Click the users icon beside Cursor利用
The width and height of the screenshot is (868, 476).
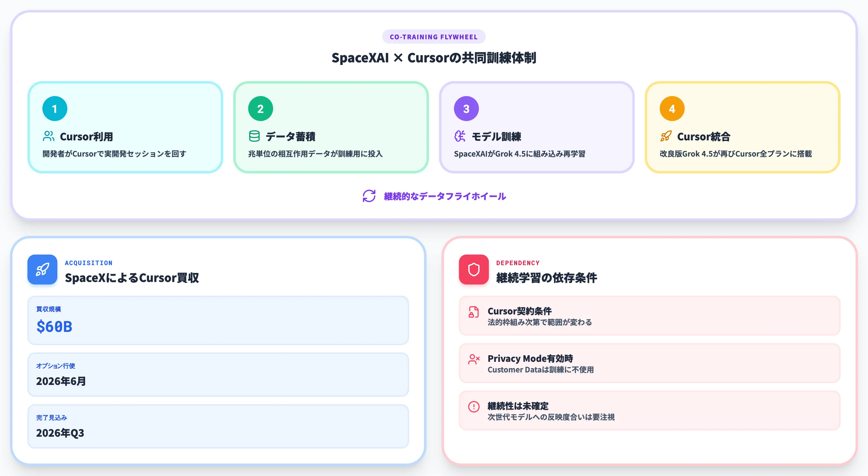49,136
